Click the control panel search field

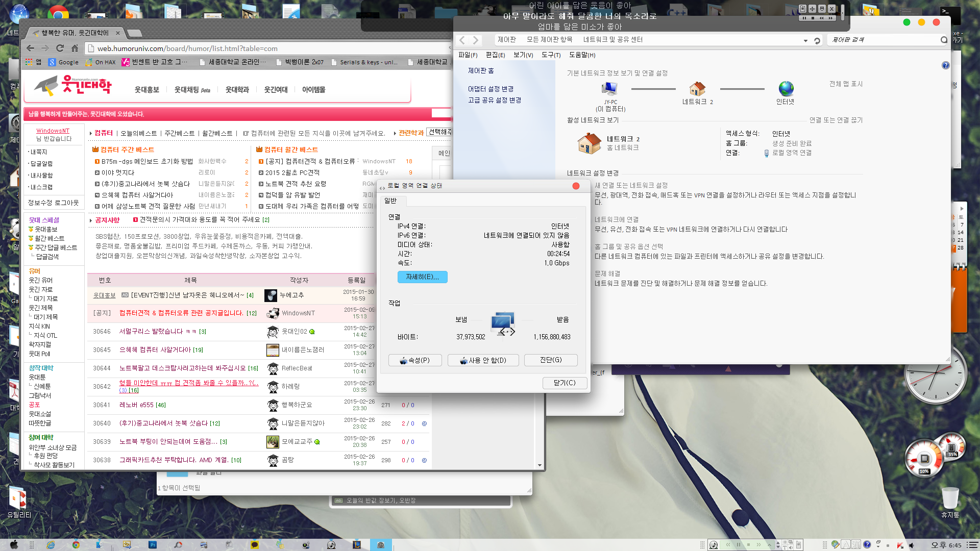pos(884,40)
